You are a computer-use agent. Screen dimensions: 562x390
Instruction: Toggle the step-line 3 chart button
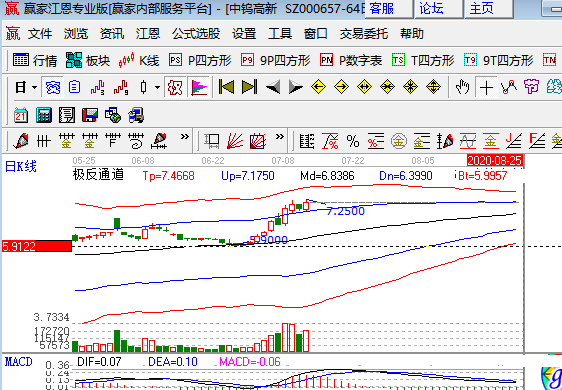97,87
